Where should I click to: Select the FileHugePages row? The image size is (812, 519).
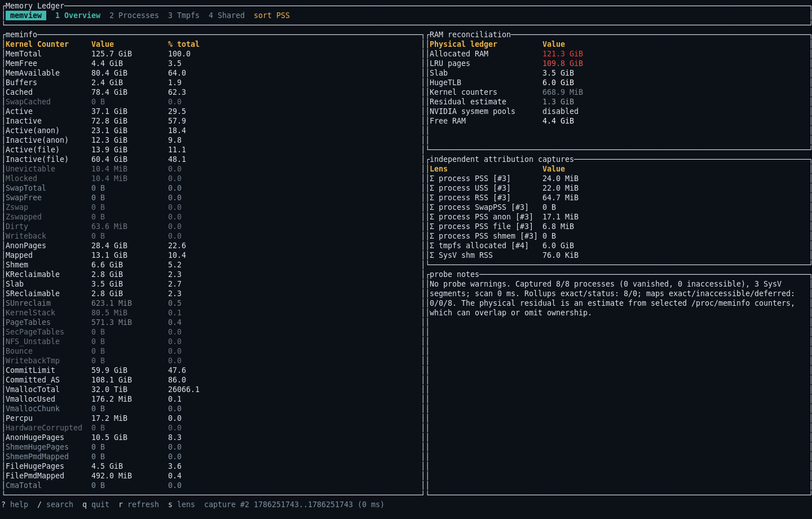(x=213, y=466)
